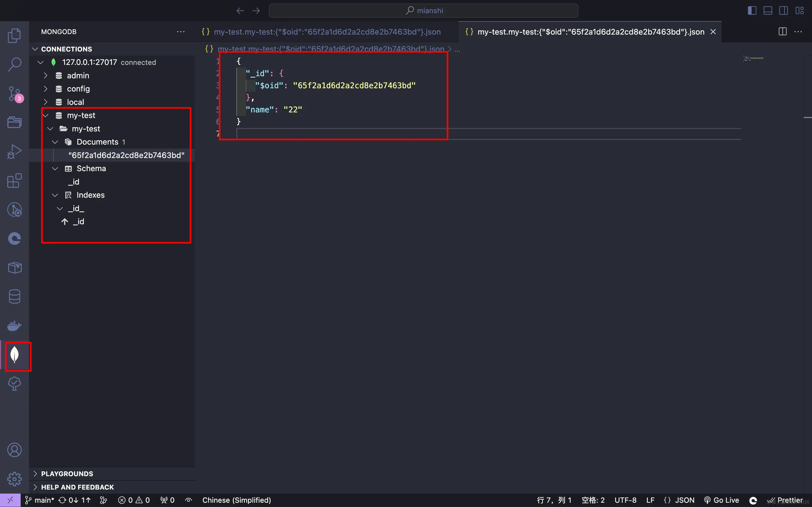This screenshot has width=812, height=507.
Task: Select document "65f2a1d6d2a2cd8e2b7463bd" in tree
Action: (126, 155)
